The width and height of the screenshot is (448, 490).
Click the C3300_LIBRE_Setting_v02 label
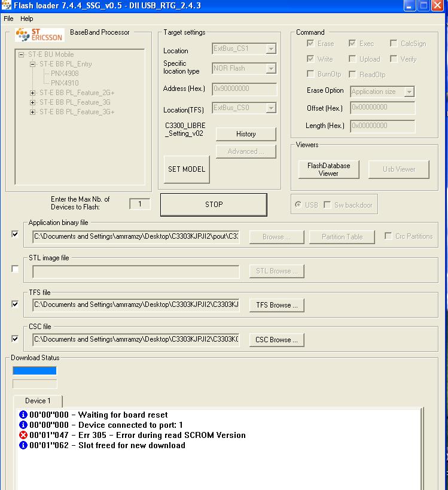click(x=185, y=129)
